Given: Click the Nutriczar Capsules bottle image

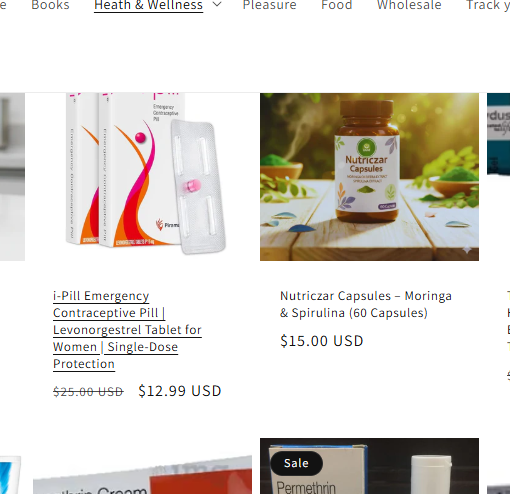Looking at the screenshot, I should tap(369, 177).
